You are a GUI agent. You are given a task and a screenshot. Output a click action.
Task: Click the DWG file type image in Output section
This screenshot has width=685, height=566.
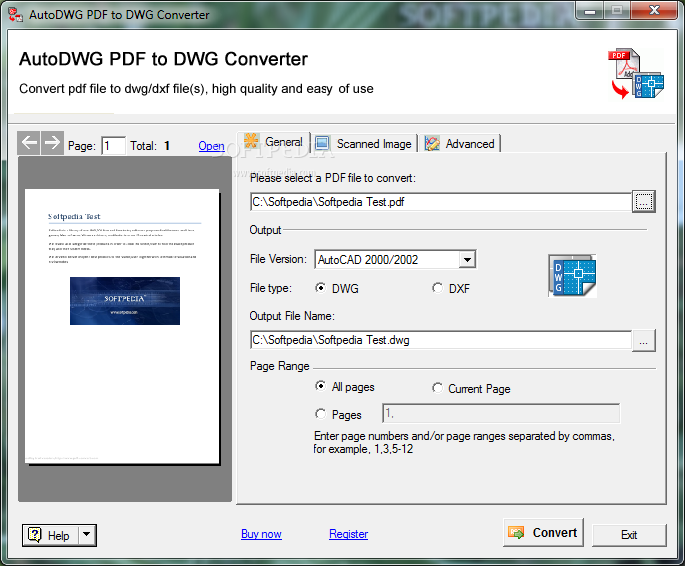572,276
